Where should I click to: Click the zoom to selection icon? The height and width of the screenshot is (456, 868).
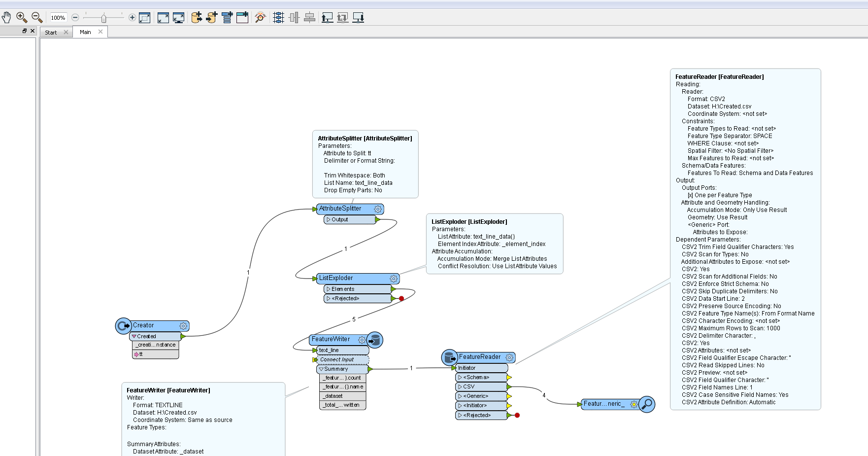tap(144, 18)
